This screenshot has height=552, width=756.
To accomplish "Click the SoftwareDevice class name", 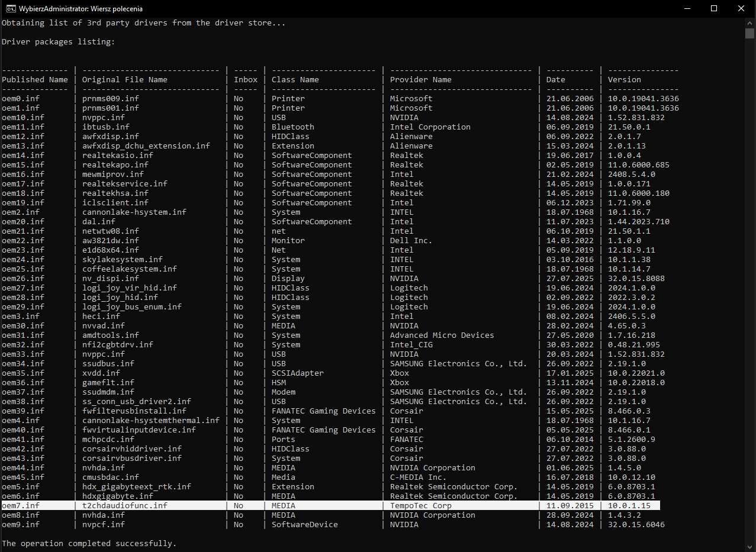I will pyautogui.click(x=305, y=525).
